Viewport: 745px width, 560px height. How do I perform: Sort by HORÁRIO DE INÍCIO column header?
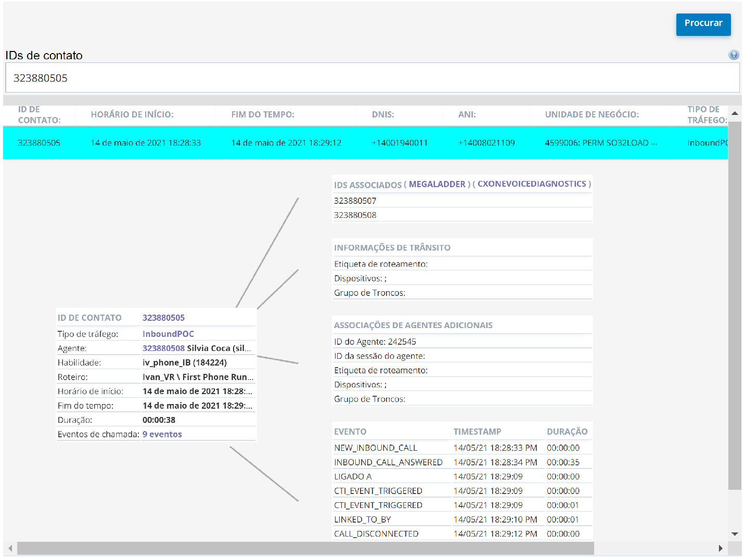point(132,114)
